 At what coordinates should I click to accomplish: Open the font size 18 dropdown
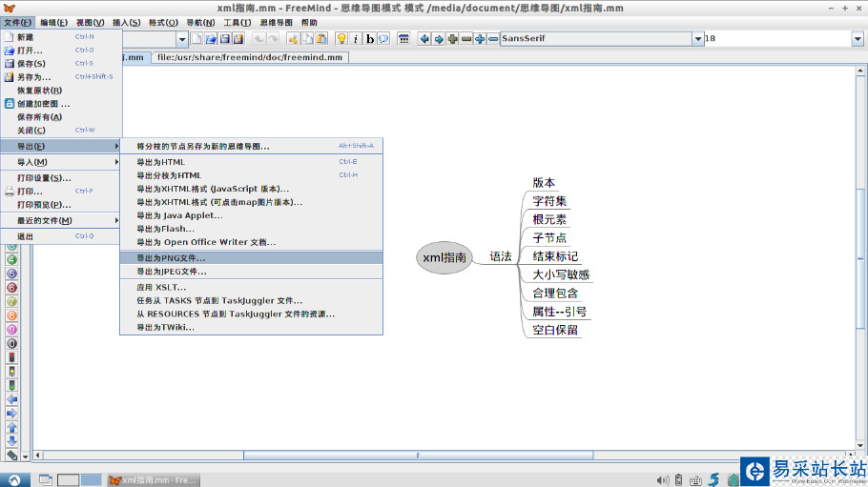(x=858, y=38)
